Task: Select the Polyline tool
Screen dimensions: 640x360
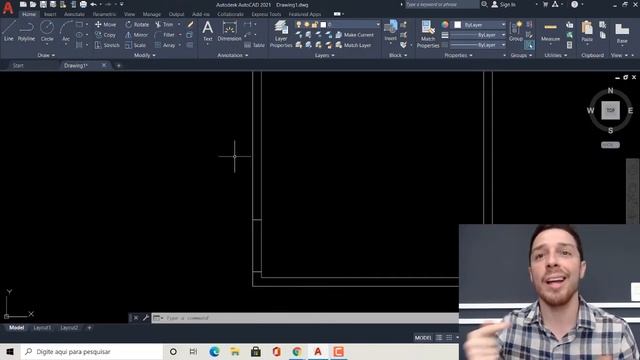Action: 27,31
